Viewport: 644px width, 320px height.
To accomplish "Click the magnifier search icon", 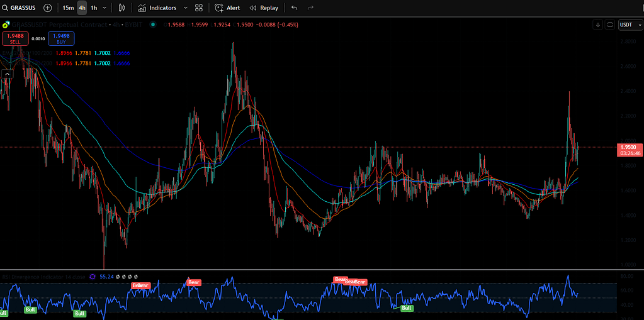I will (x=4, y=8).
